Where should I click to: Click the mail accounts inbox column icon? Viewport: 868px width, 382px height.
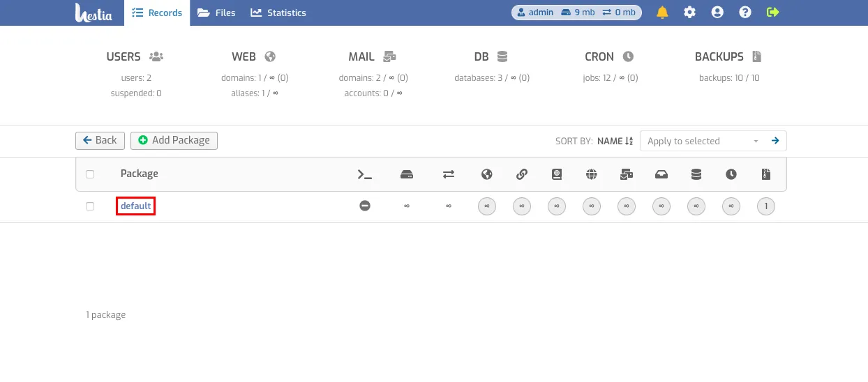[661, 174]
